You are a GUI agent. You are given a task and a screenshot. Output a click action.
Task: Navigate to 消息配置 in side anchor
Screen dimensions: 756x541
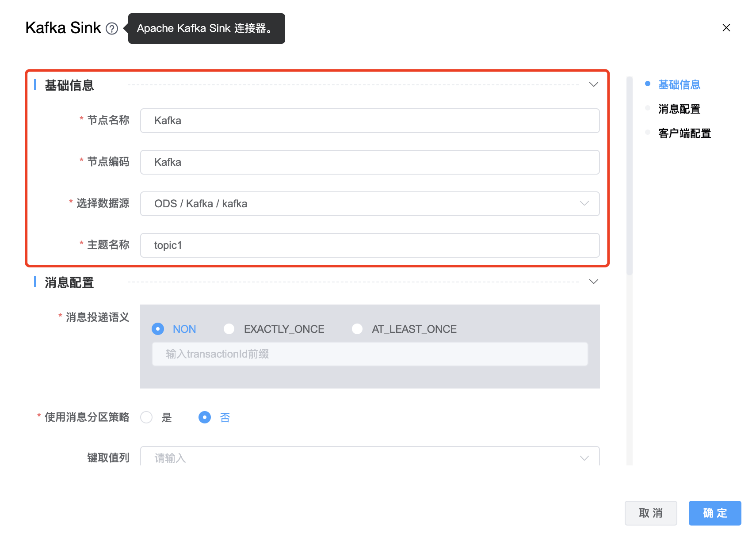679,109
